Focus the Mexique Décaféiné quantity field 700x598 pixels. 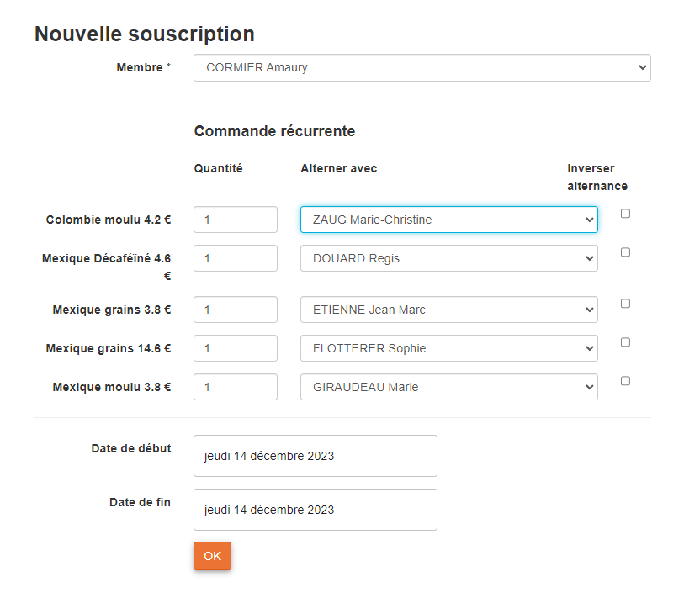coord(235,258)
